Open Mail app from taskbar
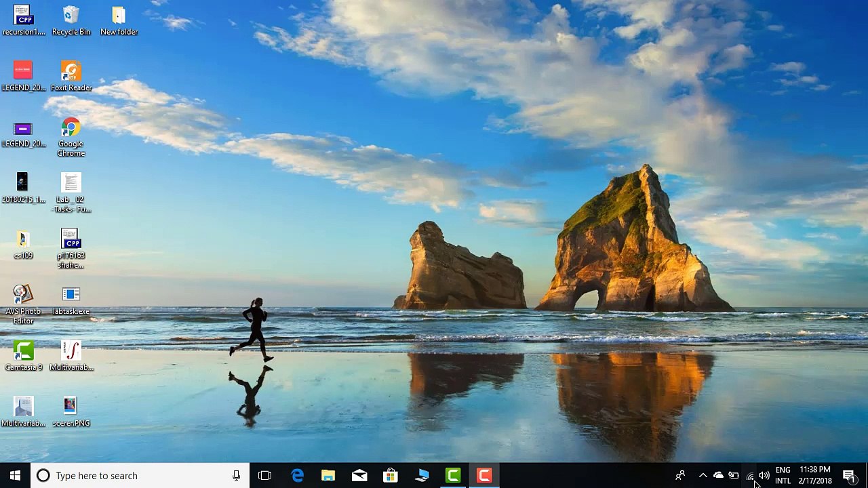Viewport: 868px width, 488px height. click(x=359, y=476)
